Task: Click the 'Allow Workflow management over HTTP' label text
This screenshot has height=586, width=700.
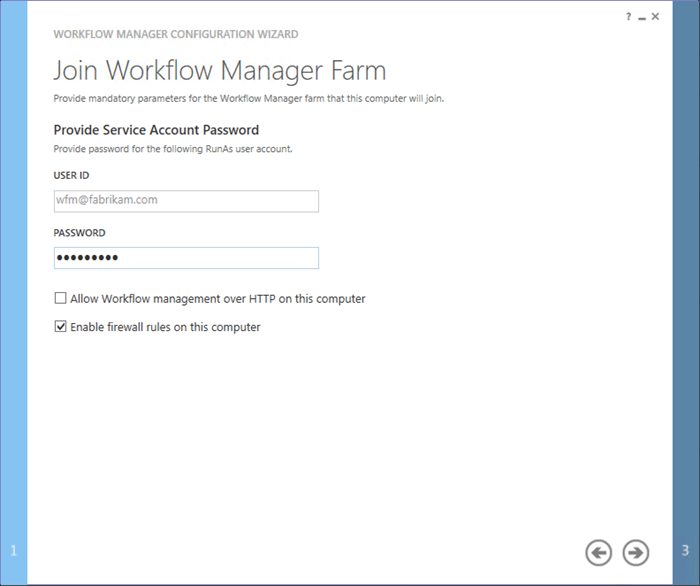Action: [x=217, y=298]
